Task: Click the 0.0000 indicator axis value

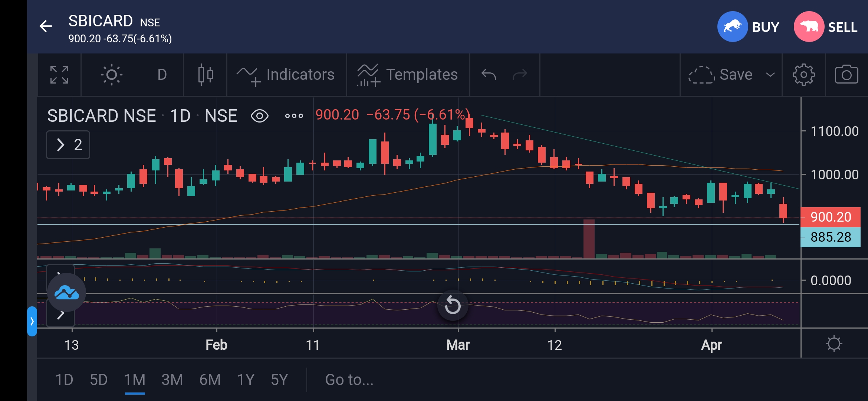Action: pos(831,280)
